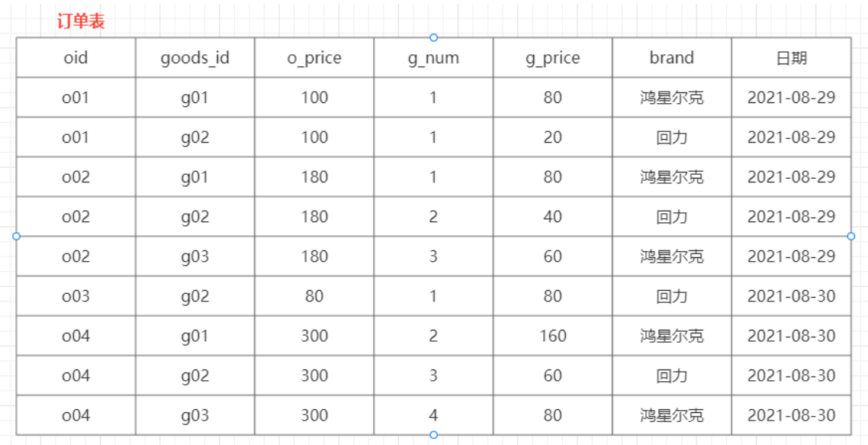
Task: Select the oid header cell
Action: click(76, 58)
